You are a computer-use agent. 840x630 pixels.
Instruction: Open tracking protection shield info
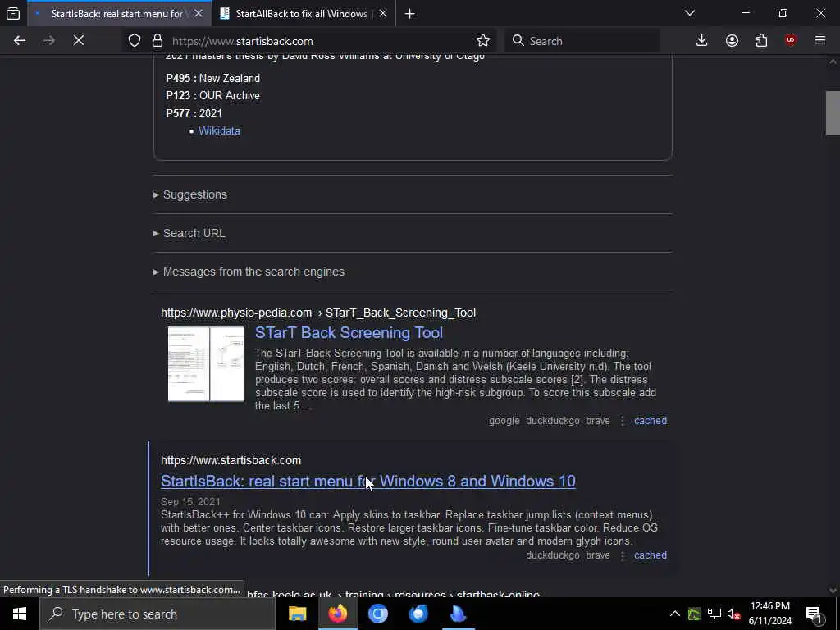coord(135,41)
